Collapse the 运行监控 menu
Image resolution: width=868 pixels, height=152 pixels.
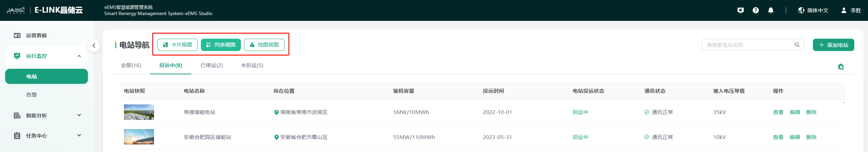[79, 56]
